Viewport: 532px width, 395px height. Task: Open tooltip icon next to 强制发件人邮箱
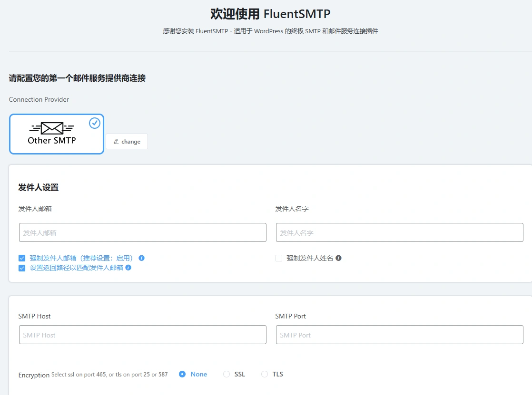click(142, 257)
